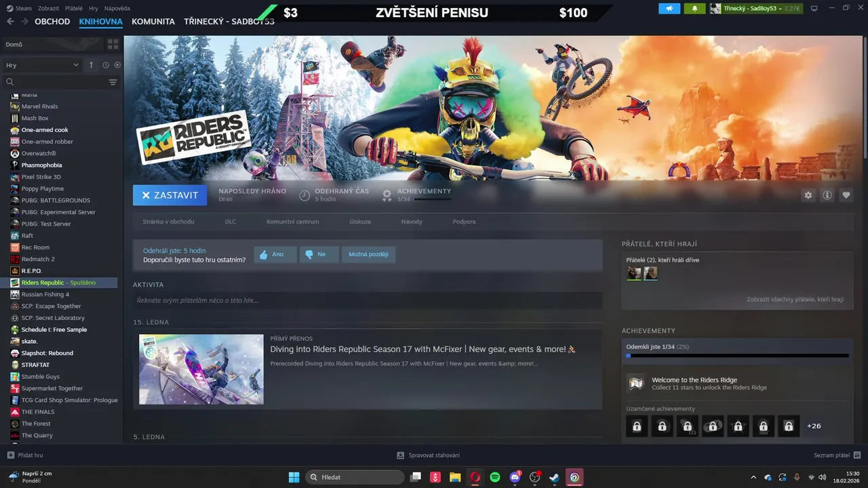Switch to Big Picture mode monitor icon
Screen dimensions: 868x488
pyautogui.click(x=814, y=8)
